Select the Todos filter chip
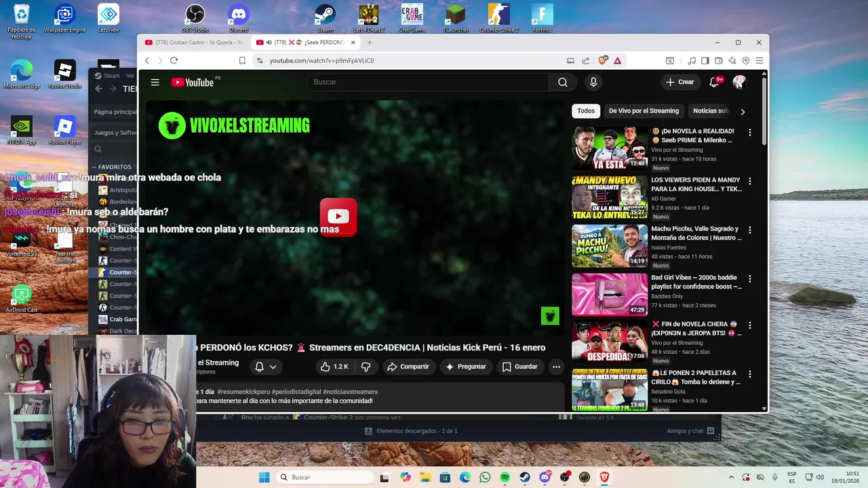868x488 pixels. coord(586,111)
